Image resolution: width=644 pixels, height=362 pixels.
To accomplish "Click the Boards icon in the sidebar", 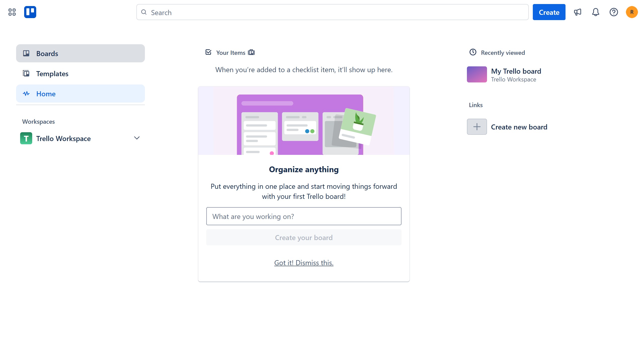I will [x=27, y=53].
